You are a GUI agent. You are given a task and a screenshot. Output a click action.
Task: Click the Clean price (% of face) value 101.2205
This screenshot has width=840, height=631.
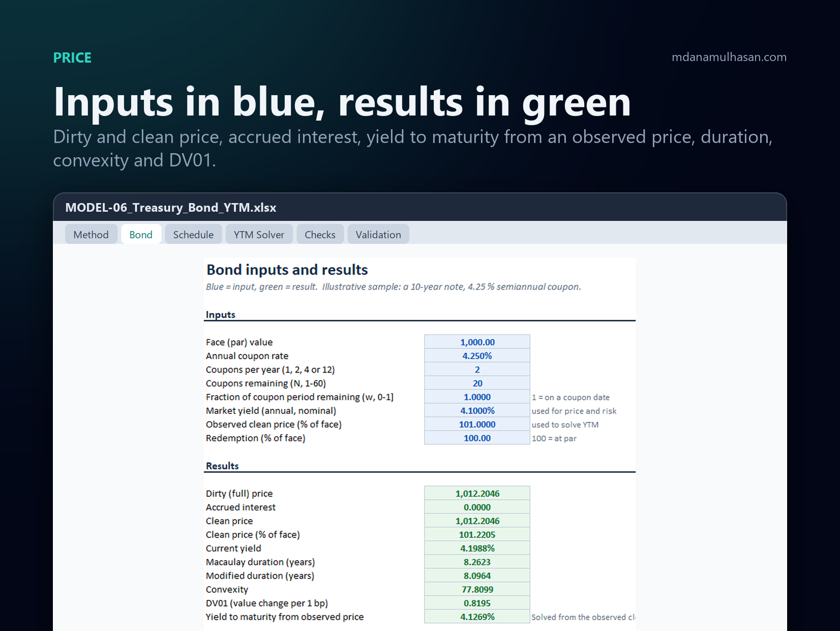tap(477, 534)
